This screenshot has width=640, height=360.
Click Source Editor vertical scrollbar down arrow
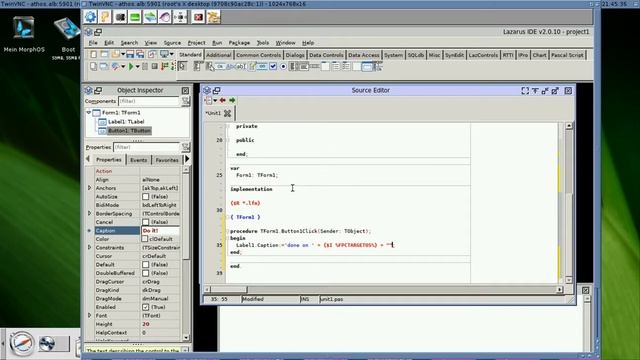click(x=569, y=280)
